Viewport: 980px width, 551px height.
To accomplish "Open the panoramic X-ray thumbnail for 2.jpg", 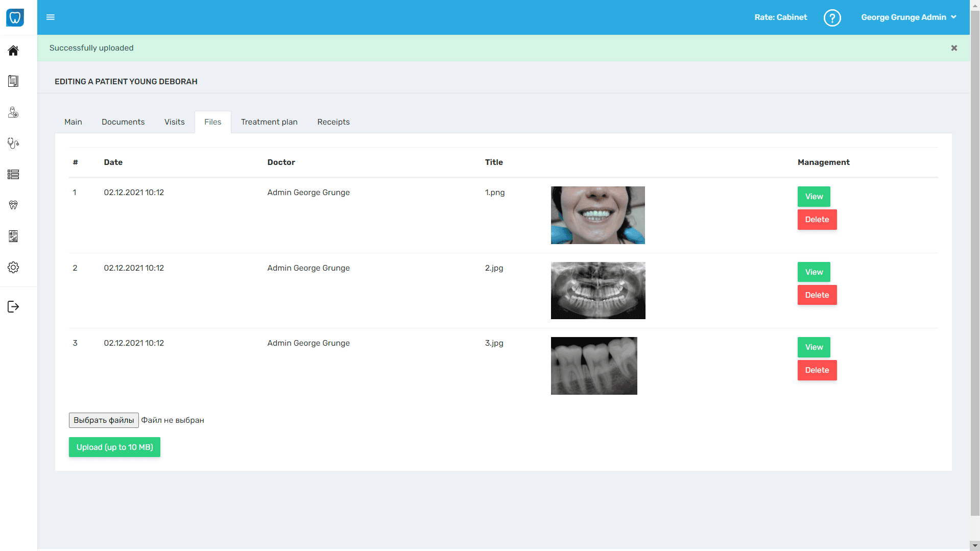I will tap(597, 290).
